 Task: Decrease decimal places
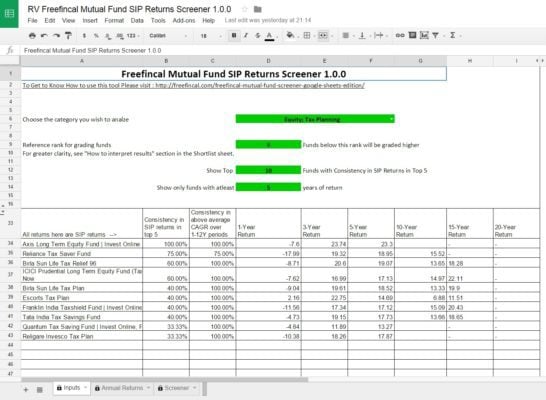pyautogui.click(x=108, y=36)
